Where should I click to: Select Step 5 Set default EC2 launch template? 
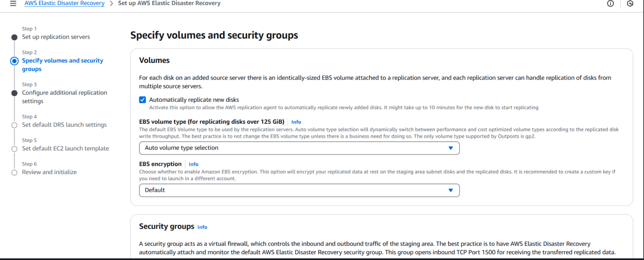65,148
